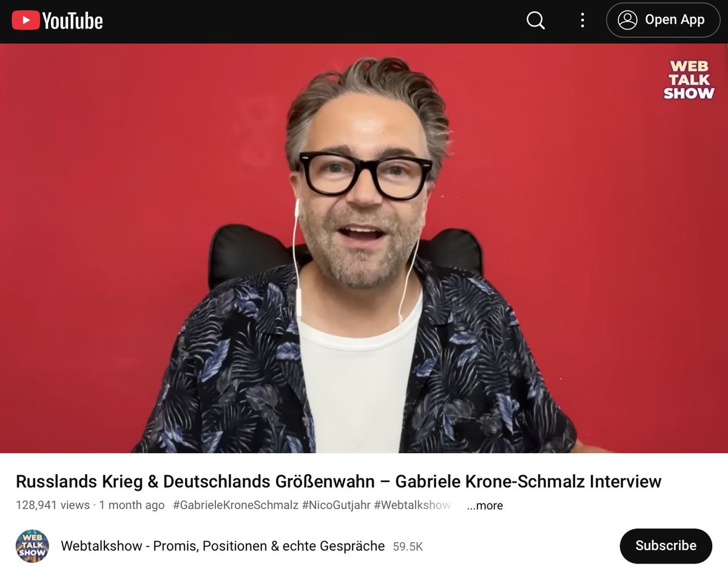Tap the video player to show controls
This screenshot has width=728, height=578.
[x=364, y=248]
